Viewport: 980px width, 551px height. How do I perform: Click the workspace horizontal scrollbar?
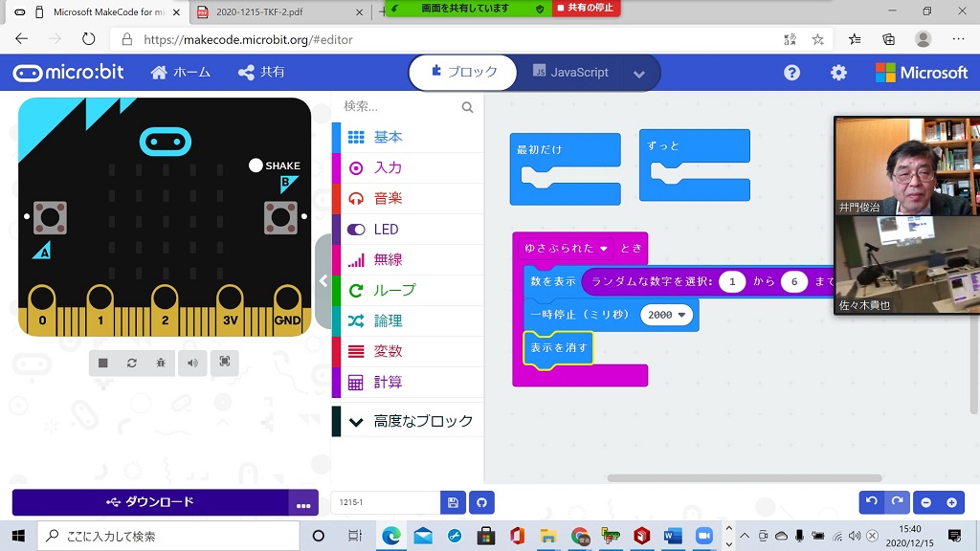[x=744, y=478]
